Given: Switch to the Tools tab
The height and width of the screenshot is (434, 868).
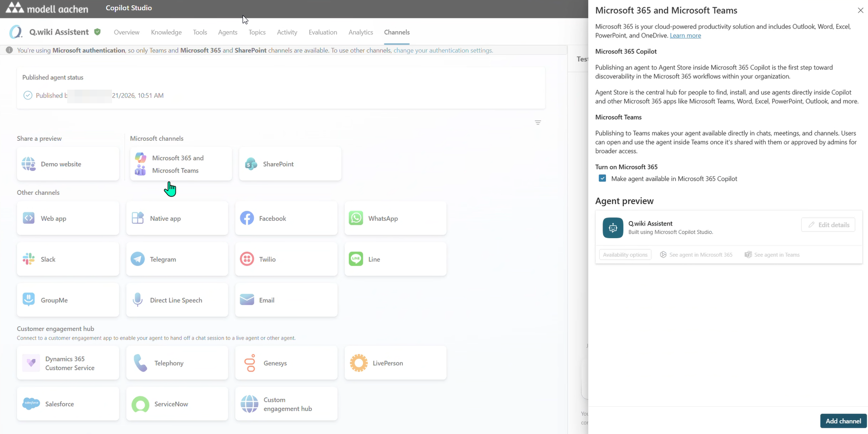Looking at the screenshot, I should click(x=200, y=32).
